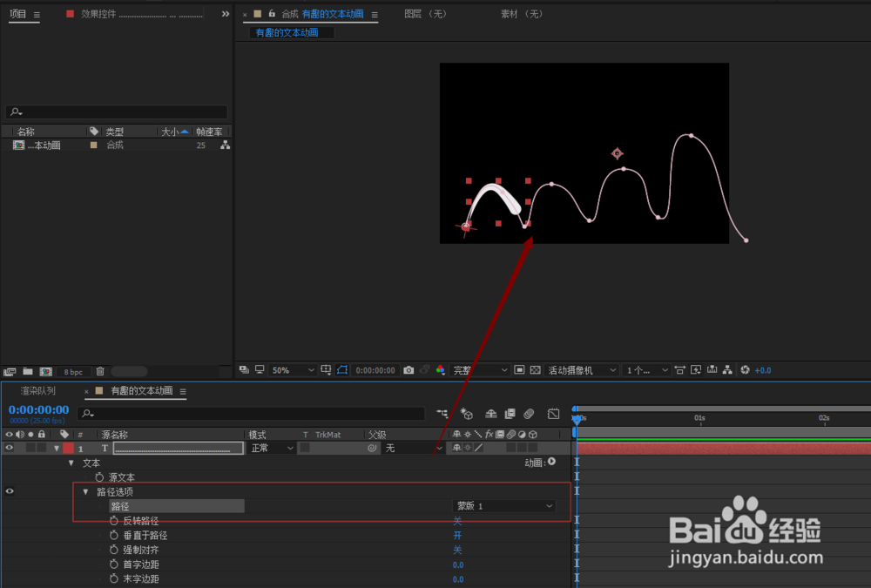Switch to the 项目 panel tab
The width and height of the screenshot is (871, 588).
(17, 14)
